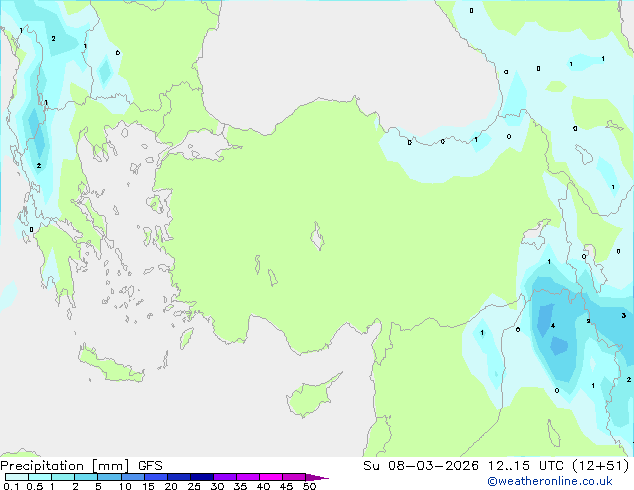Click the legend swatch between 35 and 40
This screenshot has width=634, height=490.
click(x=247, y=477)
